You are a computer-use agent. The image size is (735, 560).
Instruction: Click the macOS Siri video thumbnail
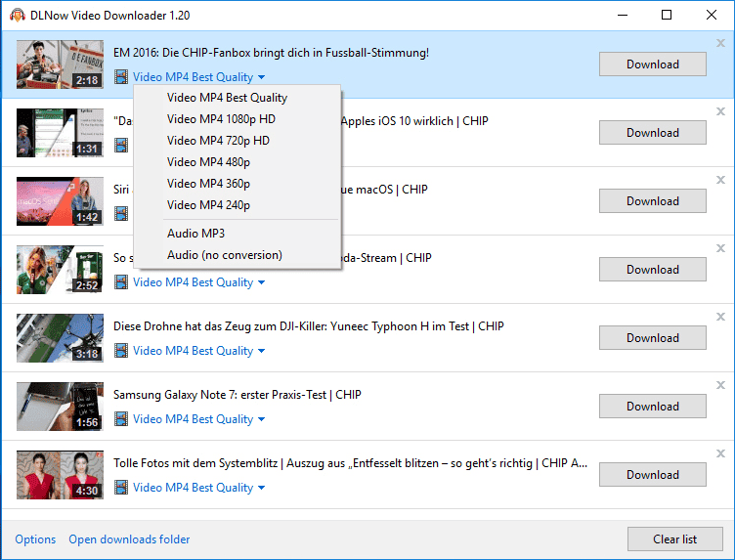[x=60, y=201]
